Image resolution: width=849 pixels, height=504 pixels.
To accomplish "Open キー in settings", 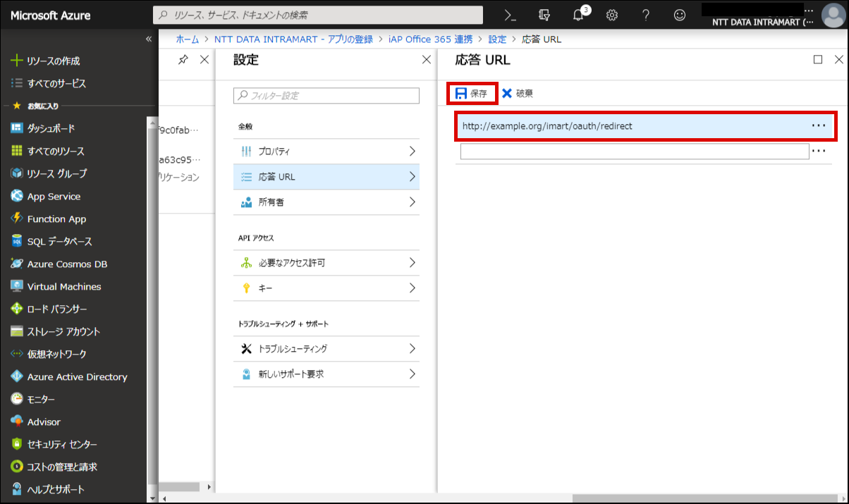I will click(326, 288).
